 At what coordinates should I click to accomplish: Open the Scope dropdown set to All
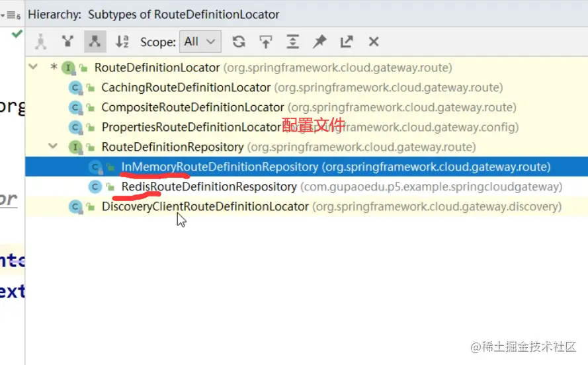200,42
